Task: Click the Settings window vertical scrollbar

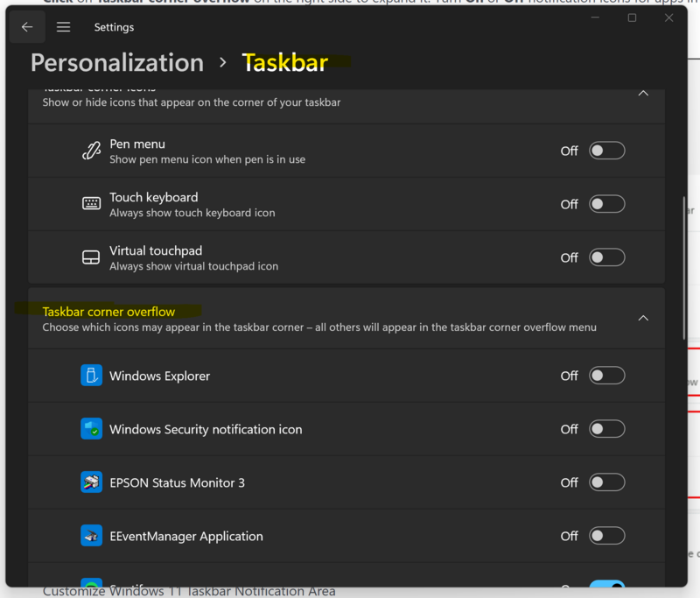Action: (x=684, y=268)
